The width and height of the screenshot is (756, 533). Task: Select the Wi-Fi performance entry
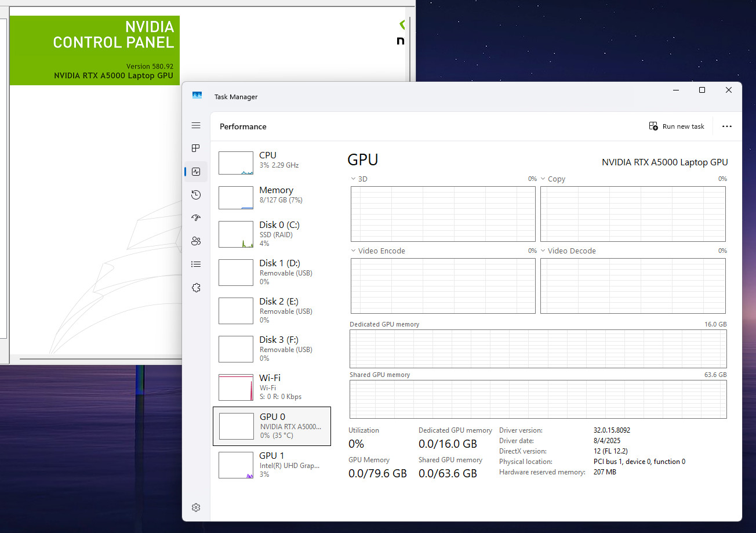272,387
